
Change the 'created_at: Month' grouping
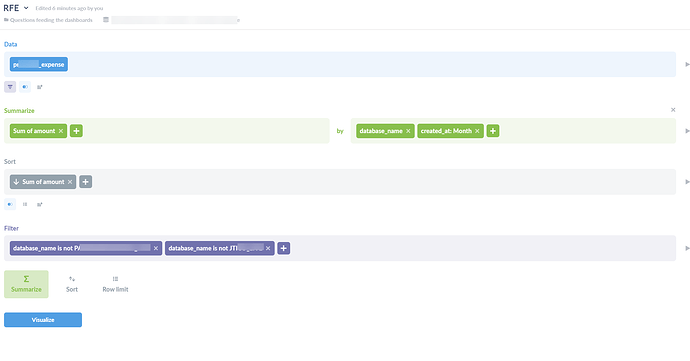coord(446,131)
